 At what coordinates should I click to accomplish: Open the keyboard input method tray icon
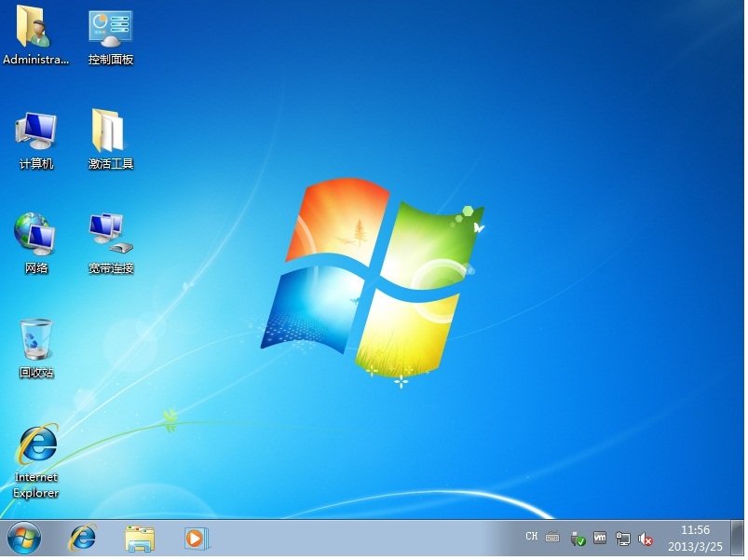(552, 538)
